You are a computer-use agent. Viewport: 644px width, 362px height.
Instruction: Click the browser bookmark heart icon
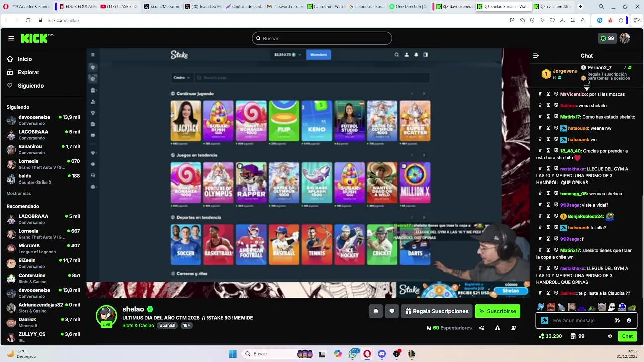click(552, 20)
